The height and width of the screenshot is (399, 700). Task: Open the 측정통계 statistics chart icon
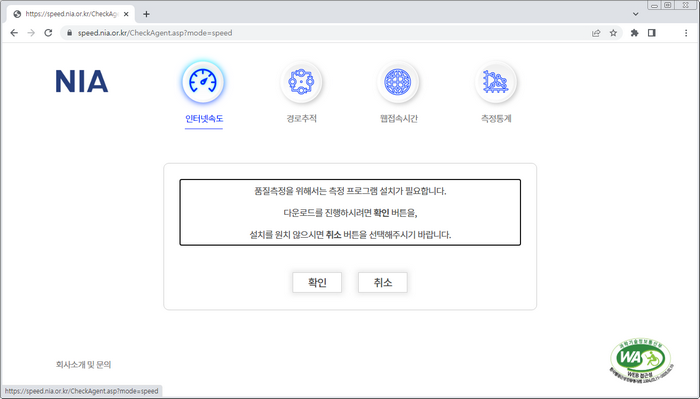click(x=496, y=82)
